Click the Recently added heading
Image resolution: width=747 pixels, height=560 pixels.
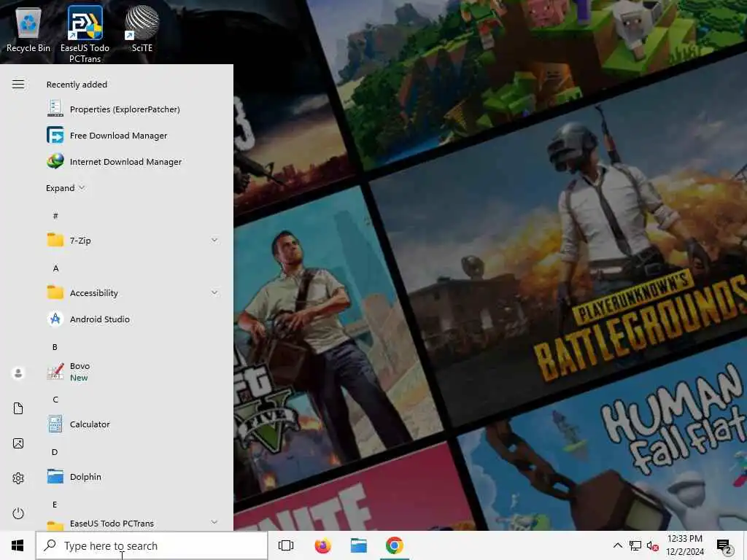(x=77, y=85)
